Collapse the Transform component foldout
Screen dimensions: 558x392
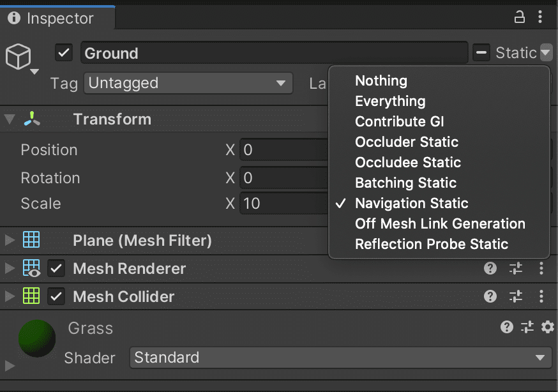click(x=10, y=119)
